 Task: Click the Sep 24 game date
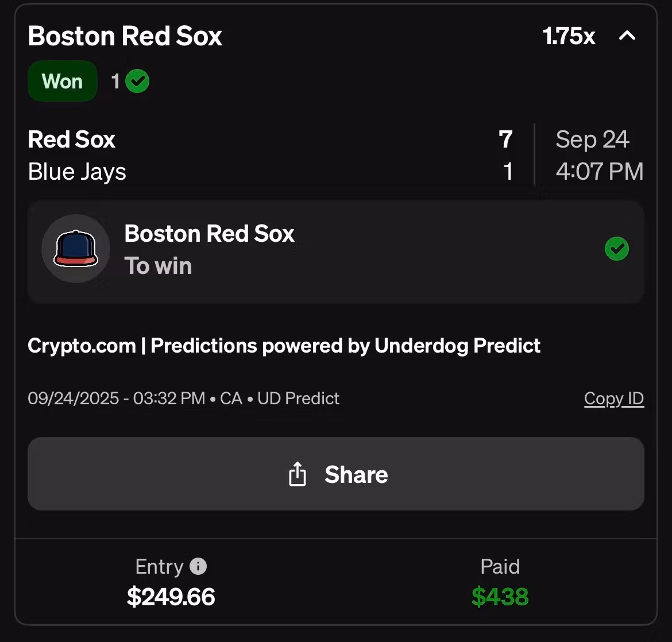pyautogui.click(x=592, y=140)
